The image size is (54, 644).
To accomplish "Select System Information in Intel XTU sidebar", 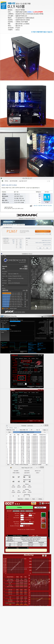I will coord(5,319).
